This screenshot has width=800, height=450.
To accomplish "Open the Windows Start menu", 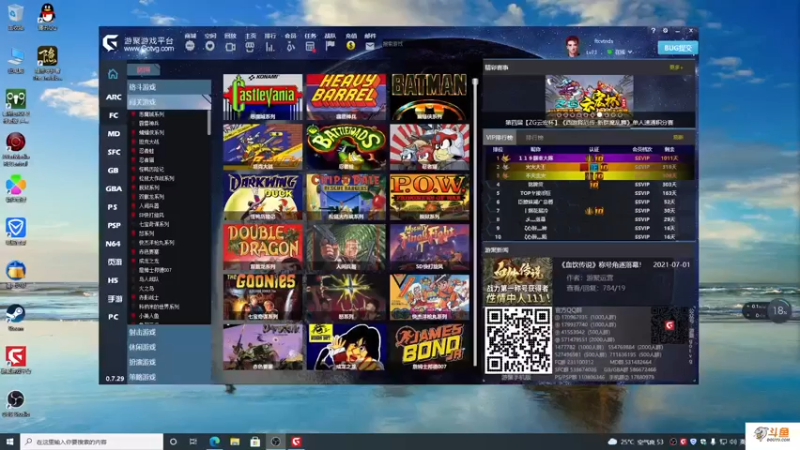I will coord(10,442).
